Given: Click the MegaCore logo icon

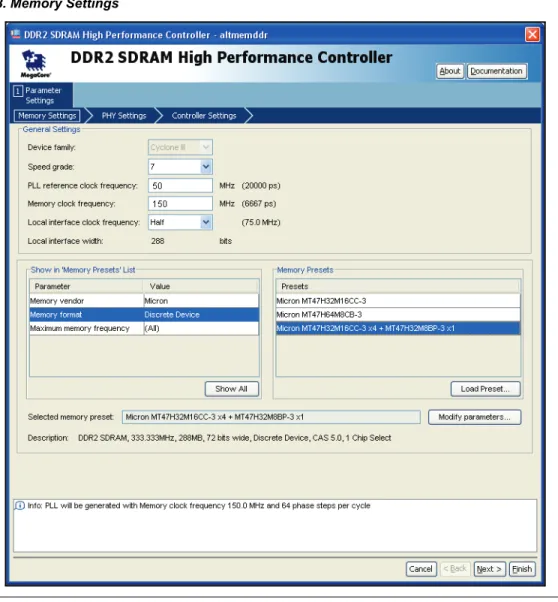Looking at the screenshot, I should click(35, 64).
